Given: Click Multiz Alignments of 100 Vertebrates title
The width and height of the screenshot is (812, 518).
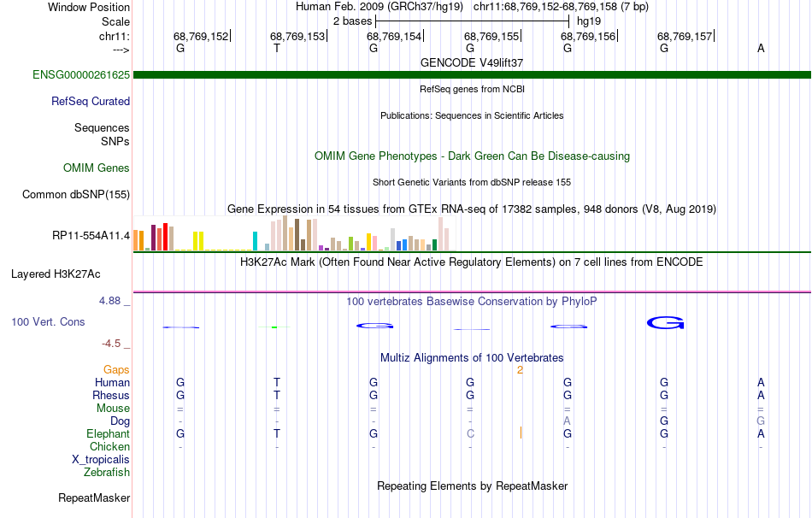Looking at the screenshot, I should tap(472, 358).
